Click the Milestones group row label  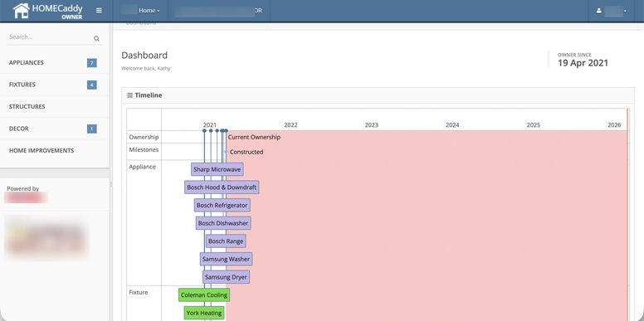click(x=144, y=150)
